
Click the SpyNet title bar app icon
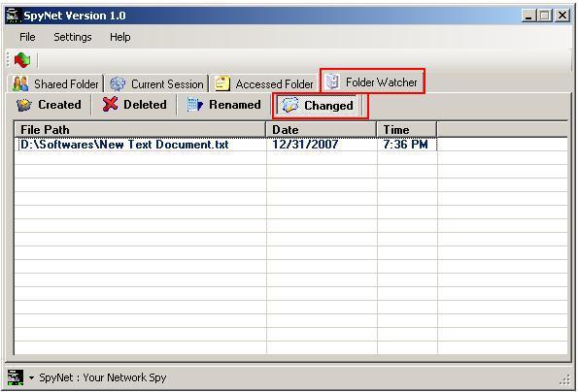[x=14, y=16]
